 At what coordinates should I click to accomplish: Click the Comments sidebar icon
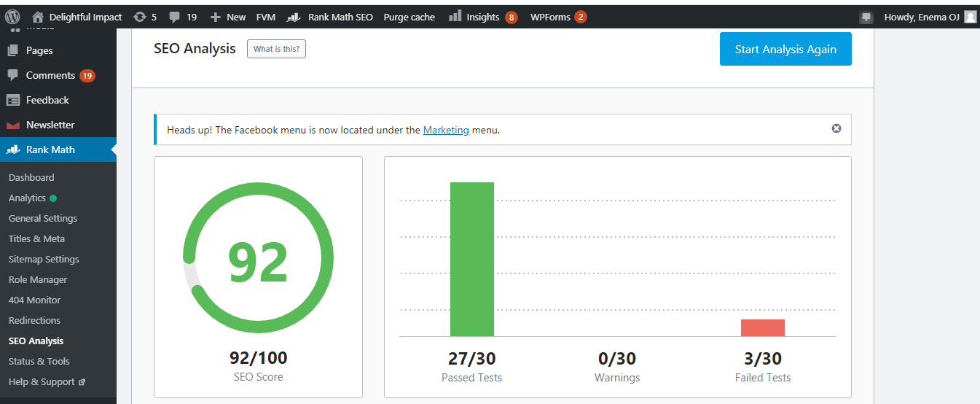[12, 75]
